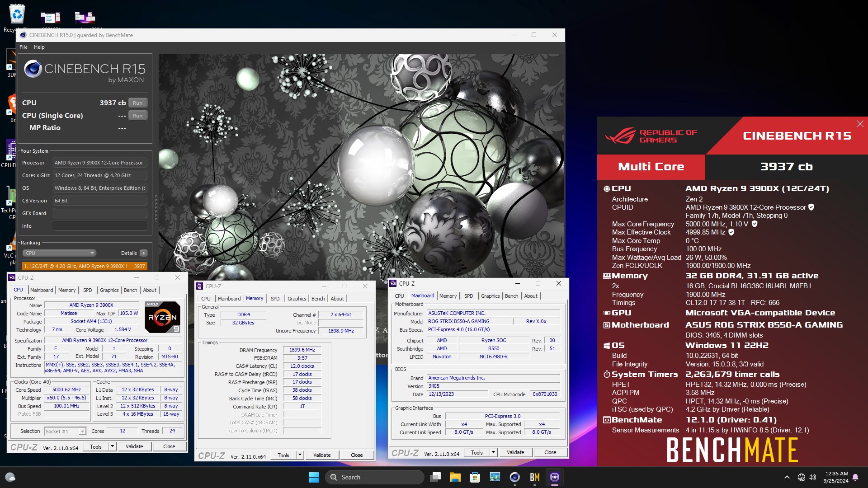Screen dimensions: 868x488
Task: Open the Cinebench taskbar icon
Action: coord(514,477)
